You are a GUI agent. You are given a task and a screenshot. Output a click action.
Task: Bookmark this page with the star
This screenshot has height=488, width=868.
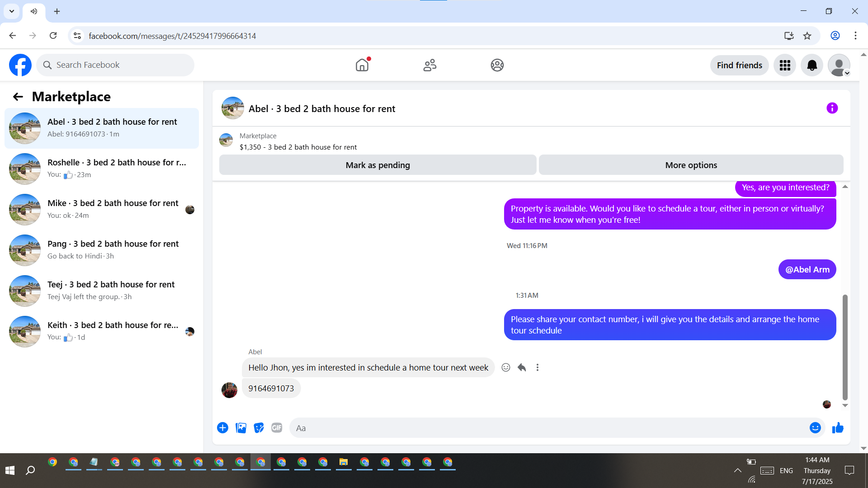tap(807, 36)
